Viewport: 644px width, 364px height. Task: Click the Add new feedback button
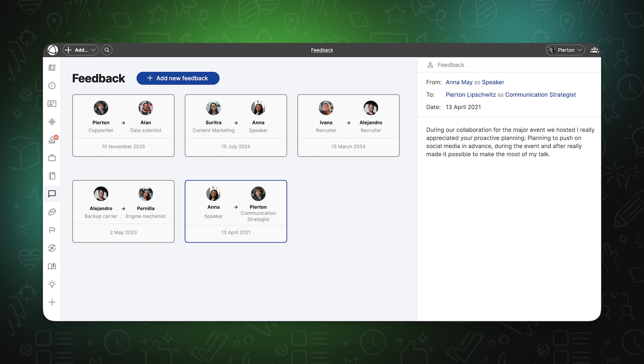tap(178, 78)
